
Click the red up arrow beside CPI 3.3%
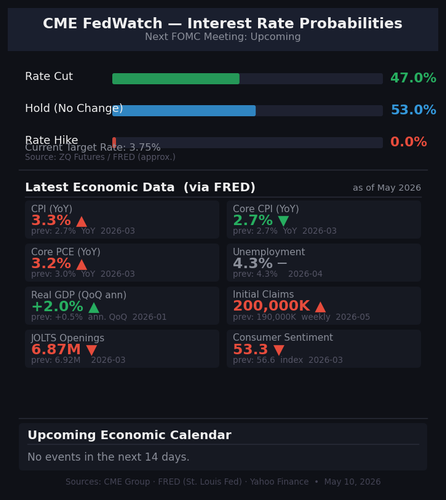pyautogui.click(x=82, y=221)
